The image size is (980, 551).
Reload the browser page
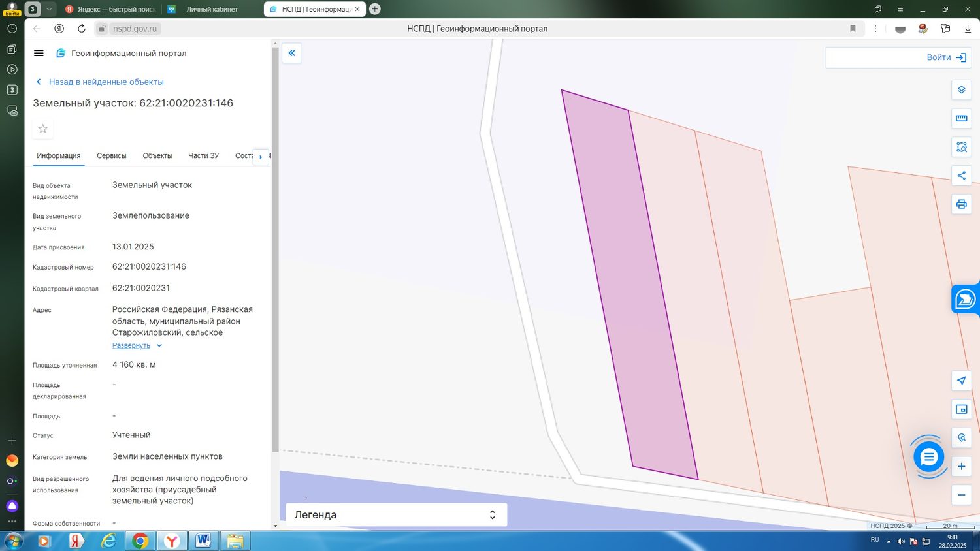pos(82,29)
